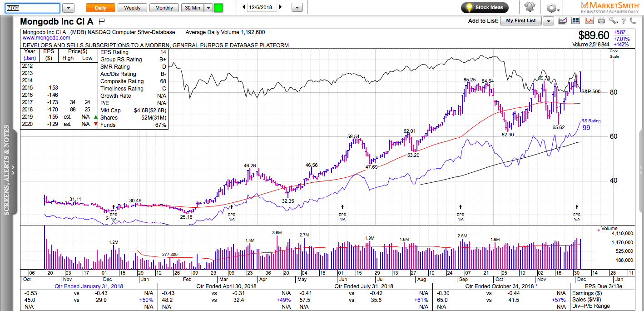Click the 2020 red down estimate arrow

pyautogui.click(x=95, y=124)
